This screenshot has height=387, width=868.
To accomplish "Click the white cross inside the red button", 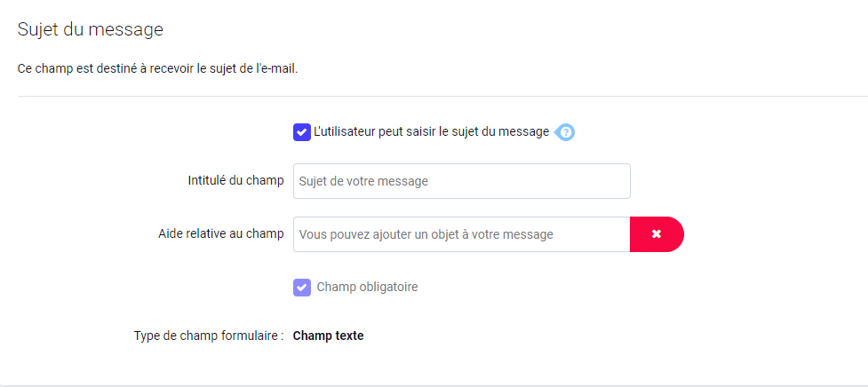I will [x=657, y=234].
